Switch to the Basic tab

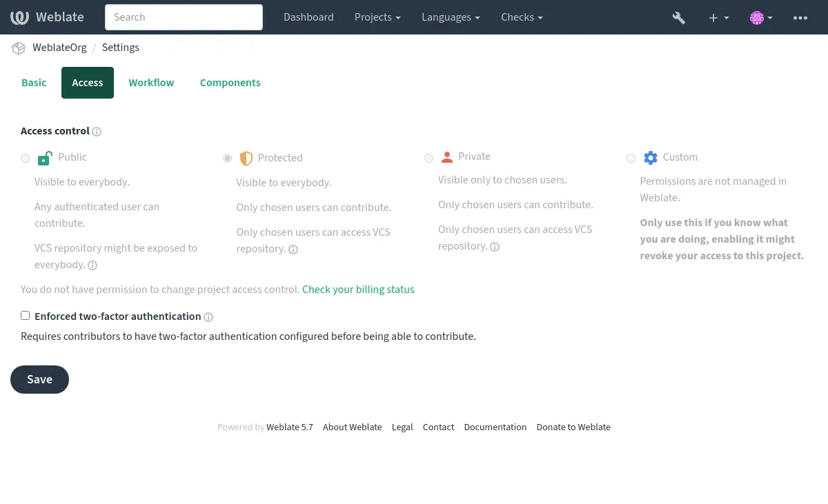pyautogui.click(x=34, y=83)
